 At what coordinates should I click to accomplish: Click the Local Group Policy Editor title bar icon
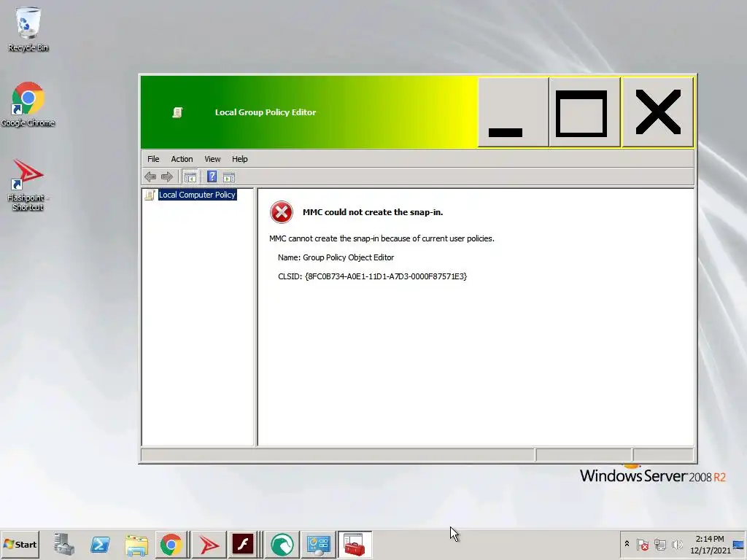[177, 112]
